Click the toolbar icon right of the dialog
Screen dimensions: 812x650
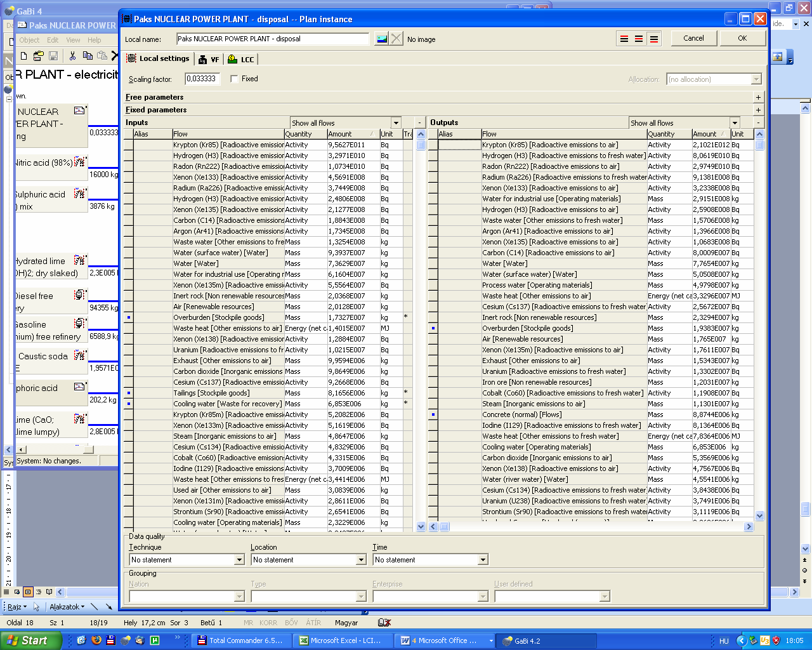click(778, 57)
